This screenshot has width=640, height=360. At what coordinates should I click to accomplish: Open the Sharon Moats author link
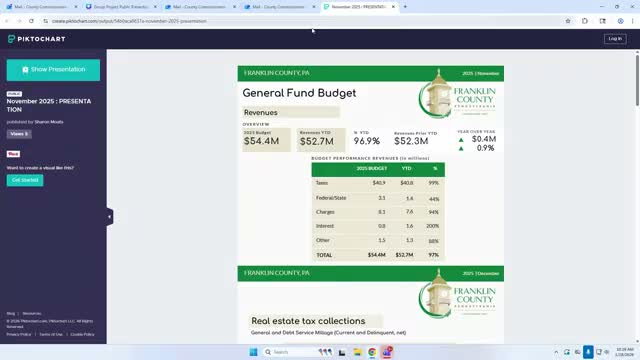coord(49,122)
